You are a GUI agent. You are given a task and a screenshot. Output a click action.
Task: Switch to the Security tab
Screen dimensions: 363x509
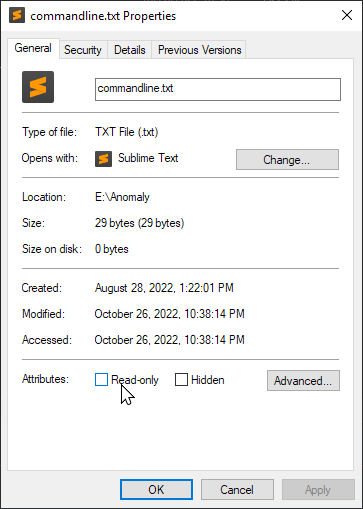click(83, 50)
